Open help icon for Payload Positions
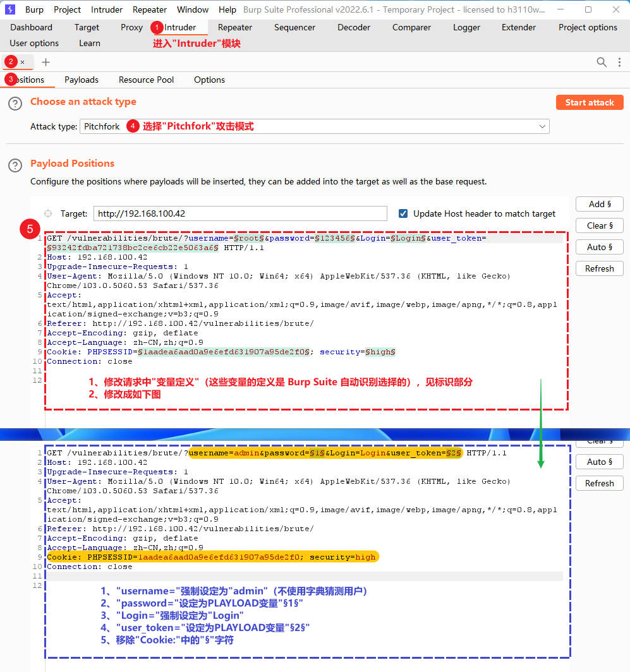630x672 pixels. pos(15,165)
